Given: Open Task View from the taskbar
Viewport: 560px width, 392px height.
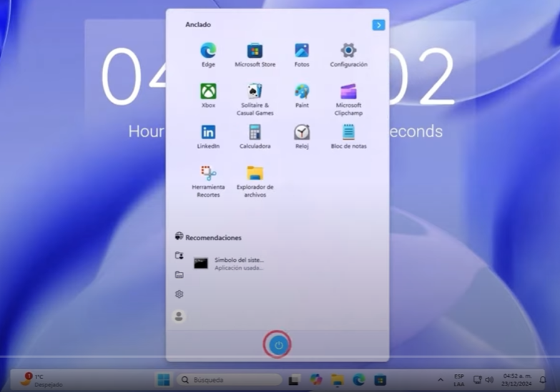Looking at the screenshot, I should [294, 380].
